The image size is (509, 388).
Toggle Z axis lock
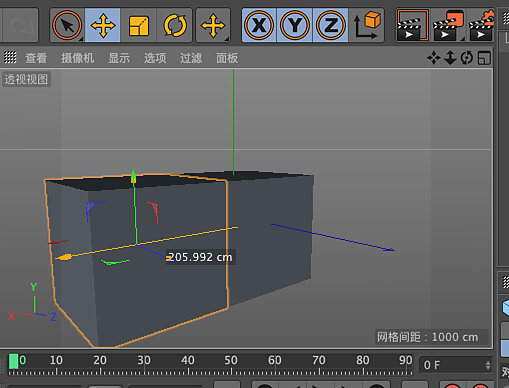pos(330,25)
